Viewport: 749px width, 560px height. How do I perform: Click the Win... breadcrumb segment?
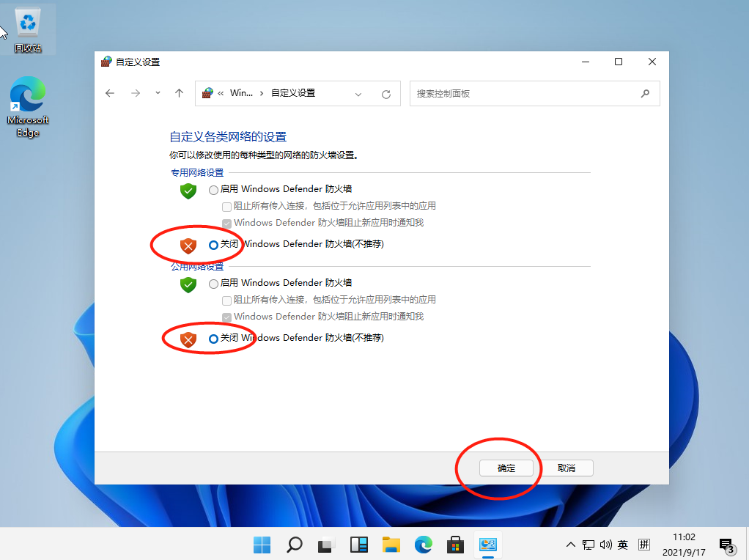(x=241, y=93)
